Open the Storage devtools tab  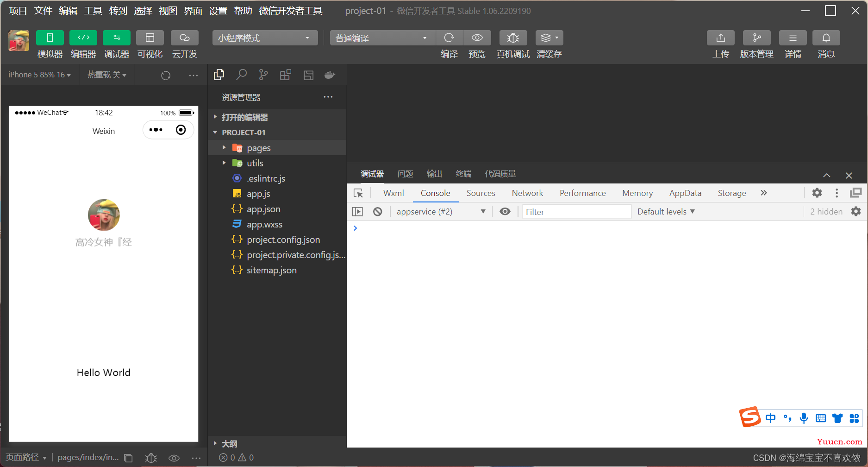click(732, 193)
